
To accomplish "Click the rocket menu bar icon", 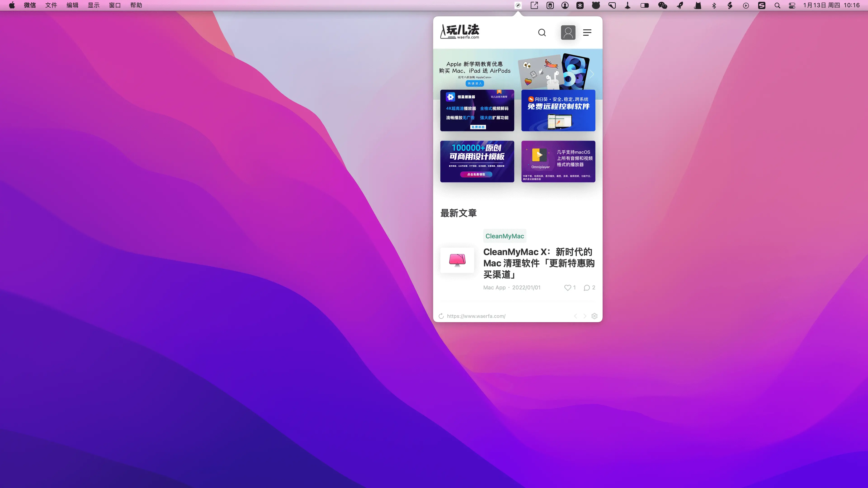I will [680, 5].
